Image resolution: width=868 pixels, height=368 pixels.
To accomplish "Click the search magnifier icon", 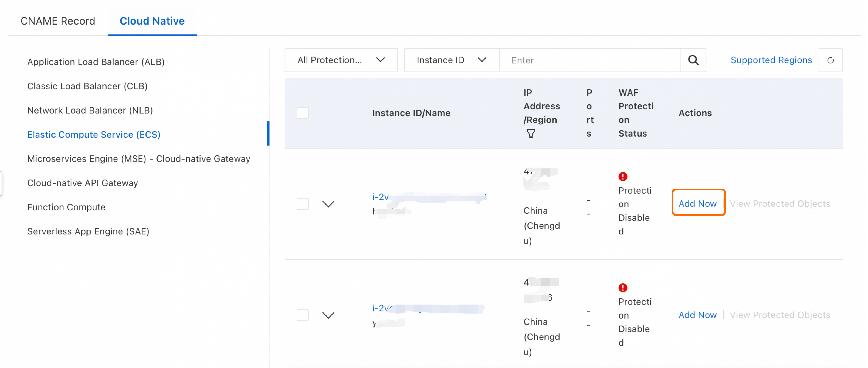I will (693, 60).
